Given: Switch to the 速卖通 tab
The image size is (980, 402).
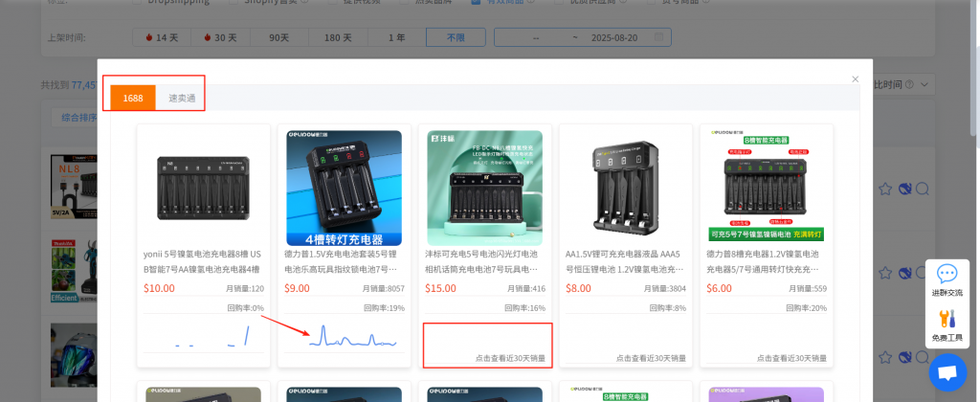Looking at the screenshot, I should pos(182,99).
